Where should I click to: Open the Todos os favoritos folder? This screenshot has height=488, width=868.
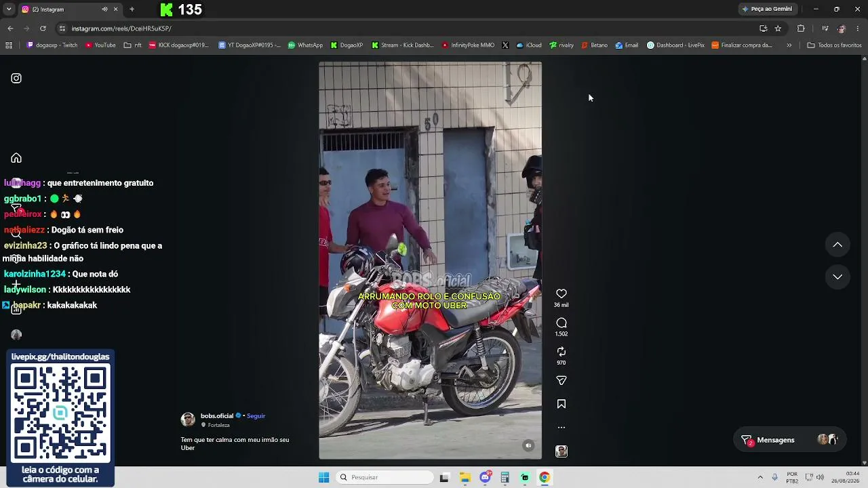tap(834, 45)
